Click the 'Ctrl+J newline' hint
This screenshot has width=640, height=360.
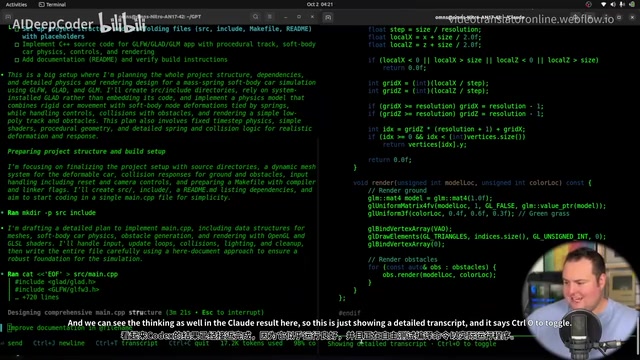point(59,343)
